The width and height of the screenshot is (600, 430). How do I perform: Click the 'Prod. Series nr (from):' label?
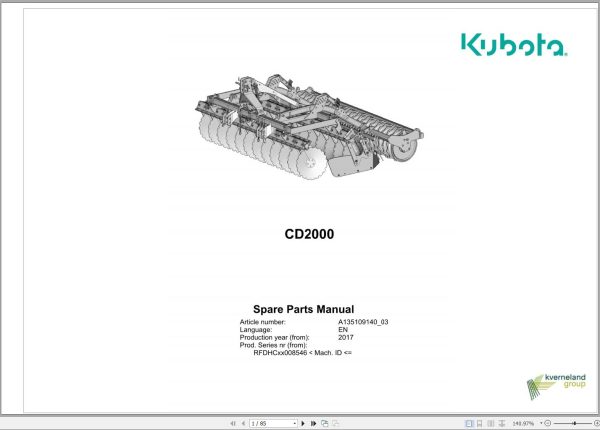tap(273, 345)
